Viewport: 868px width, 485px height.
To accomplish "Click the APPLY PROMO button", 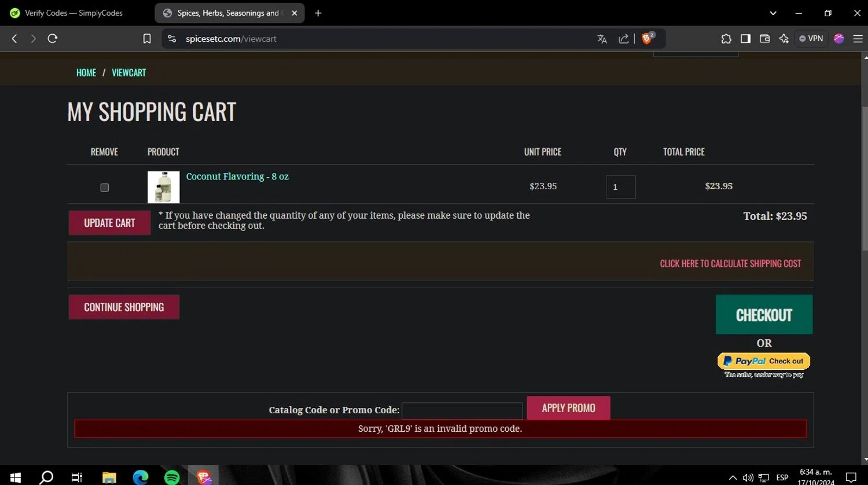I will click(568, 407).
